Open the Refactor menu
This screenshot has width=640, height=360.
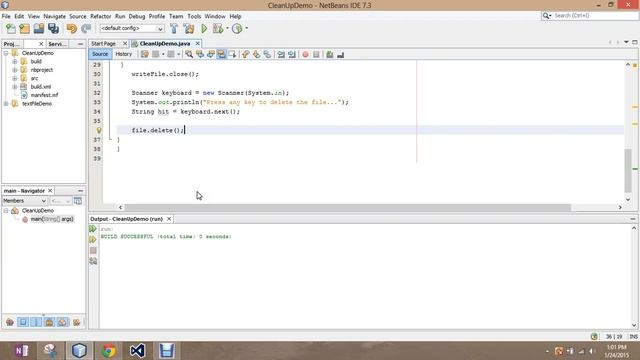pos(100,16)
